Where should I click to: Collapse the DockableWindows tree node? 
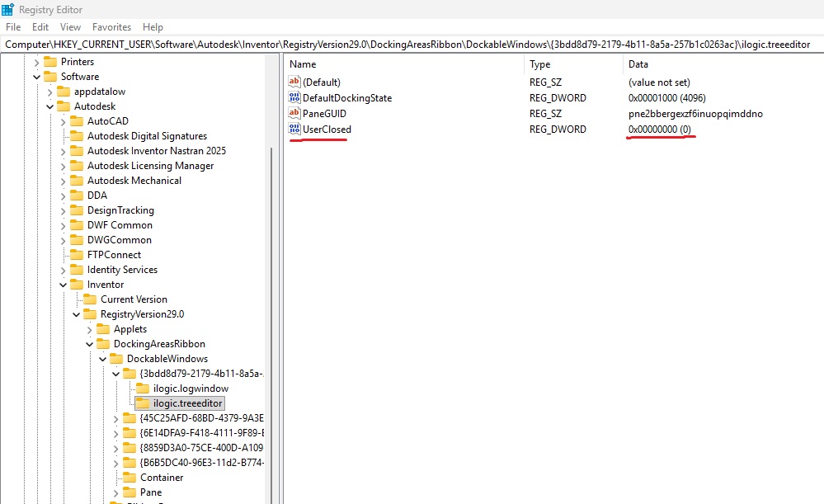point(102,359)
